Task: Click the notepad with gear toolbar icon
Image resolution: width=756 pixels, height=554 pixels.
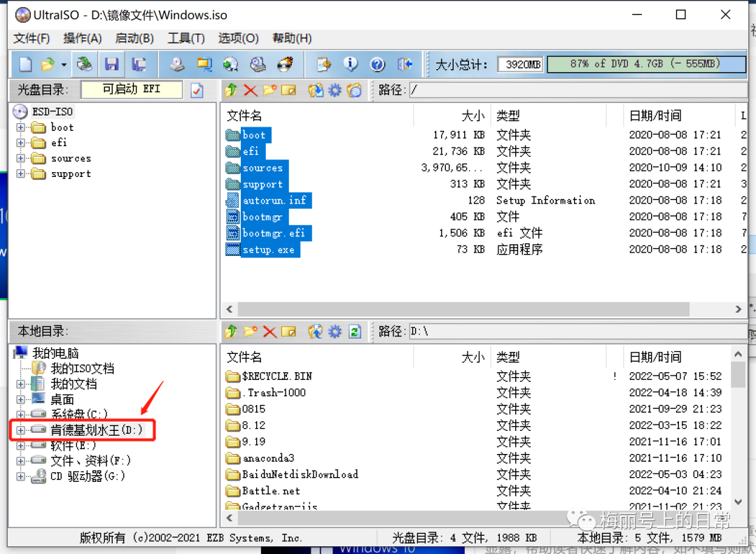Action: pos(323,64)
